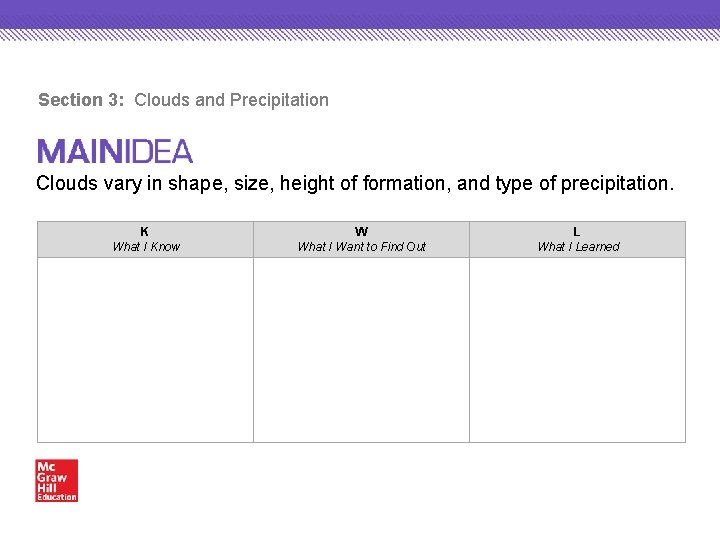The height and width of the screenshot is (540, 720).
Task: Click the letter W column header
Action: [x=361, y=232]
